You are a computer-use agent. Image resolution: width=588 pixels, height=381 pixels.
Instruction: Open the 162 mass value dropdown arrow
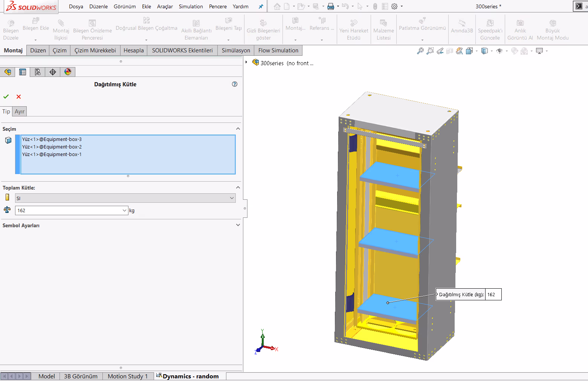pos(125,211)
